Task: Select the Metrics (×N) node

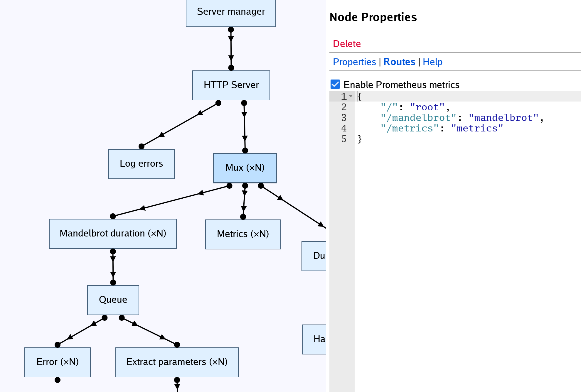Action: coord(243,234)
